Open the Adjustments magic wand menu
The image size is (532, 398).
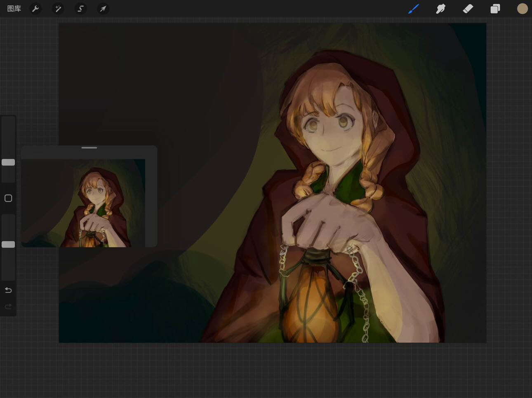(x=58, y=9)
